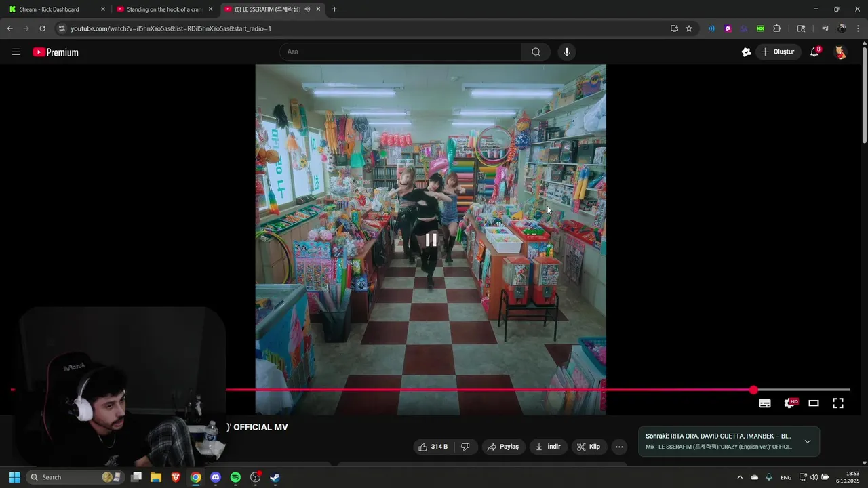Open YouTube account avatar menu
Screen dimensions: 868x488
coord(840,52)
